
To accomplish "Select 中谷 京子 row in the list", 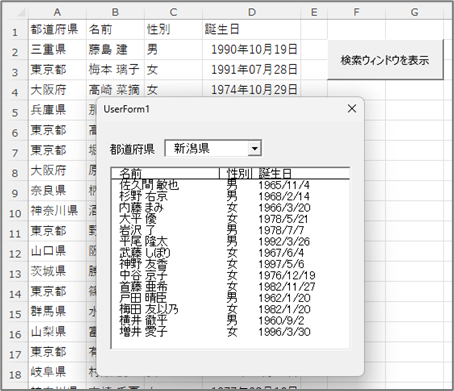I will 230,275.
